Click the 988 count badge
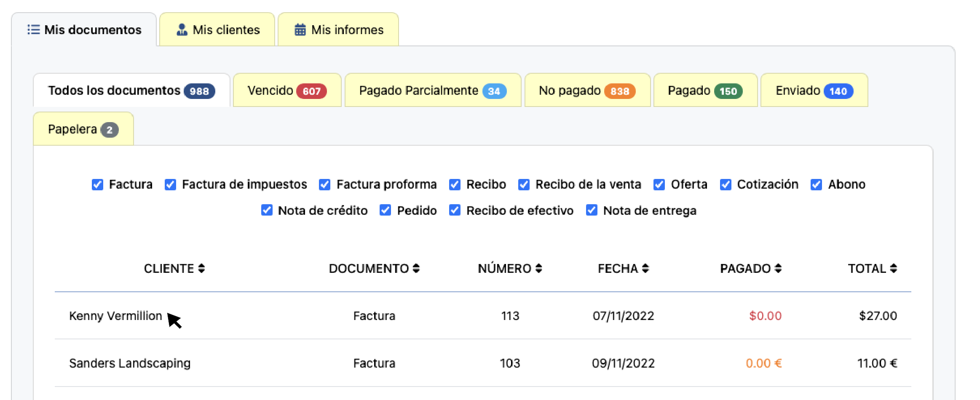 tap(199, 91)
